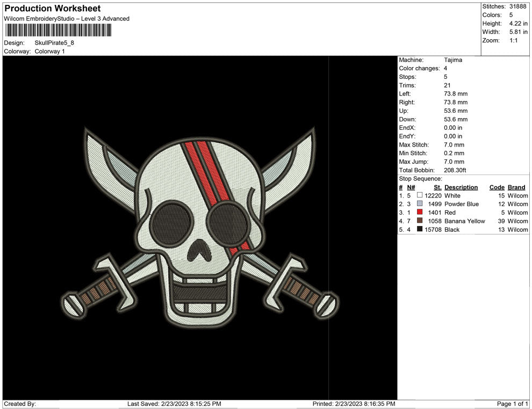Click the stitch count '15708' for Black
The image size is (532, 409).
coord(433,229)
